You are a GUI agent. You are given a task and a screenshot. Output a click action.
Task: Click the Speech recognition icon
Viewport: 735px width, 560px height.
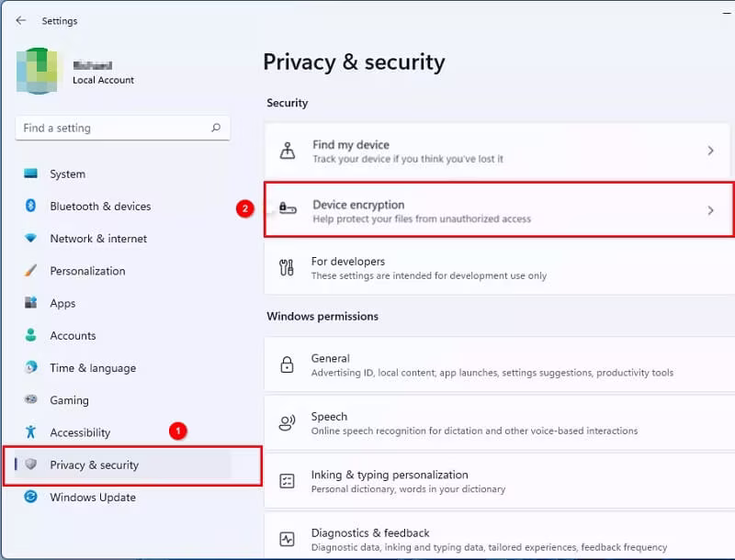[287, 423]
